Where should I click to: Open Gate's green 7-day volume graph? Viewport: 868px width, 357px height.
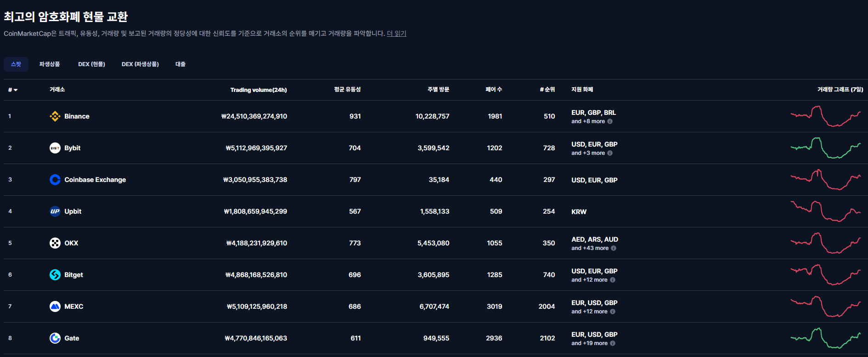tap(826, 338)
